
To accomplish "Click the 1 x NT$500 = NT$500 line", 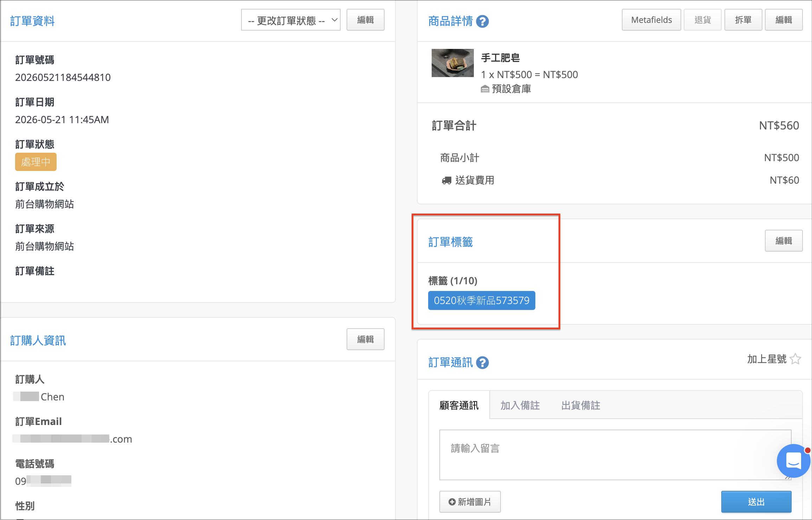I will [x=529, y=75].
